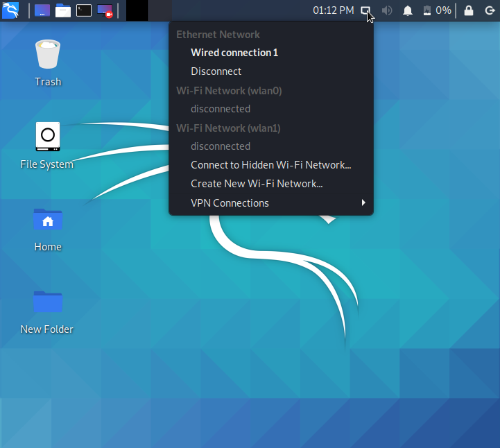
Task: Open the notifications bell icon
Action: (x=408, y=10)
